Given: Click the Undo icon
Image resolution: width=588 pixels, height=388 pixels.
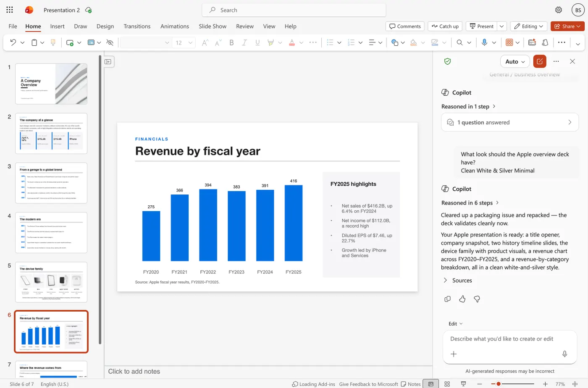Looking at the screenshot, I should click(x=13, y=42).
